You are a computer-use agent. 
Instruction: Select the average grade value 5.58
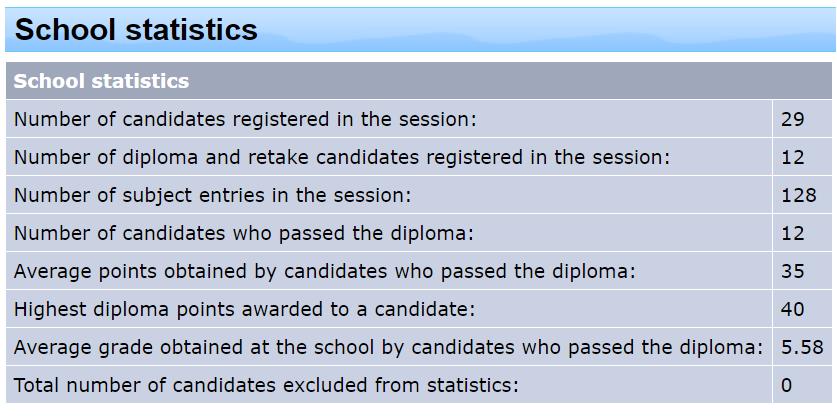tap(802, 348)
